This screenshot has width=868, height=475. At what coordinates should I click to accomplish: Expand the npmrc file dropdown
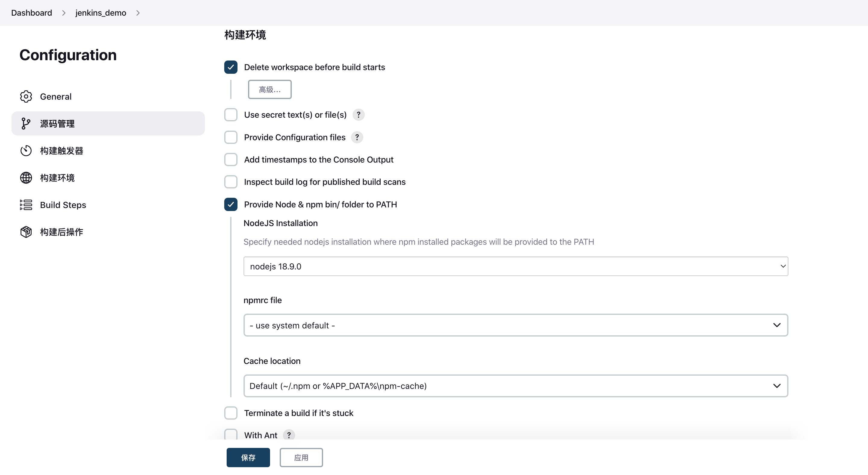click(516, 325)
